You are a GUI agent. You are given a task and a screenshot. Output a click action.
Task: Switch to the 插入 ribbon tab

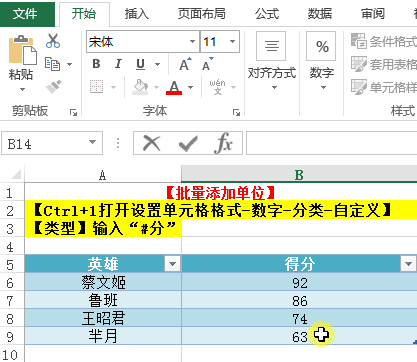(137, 14)
